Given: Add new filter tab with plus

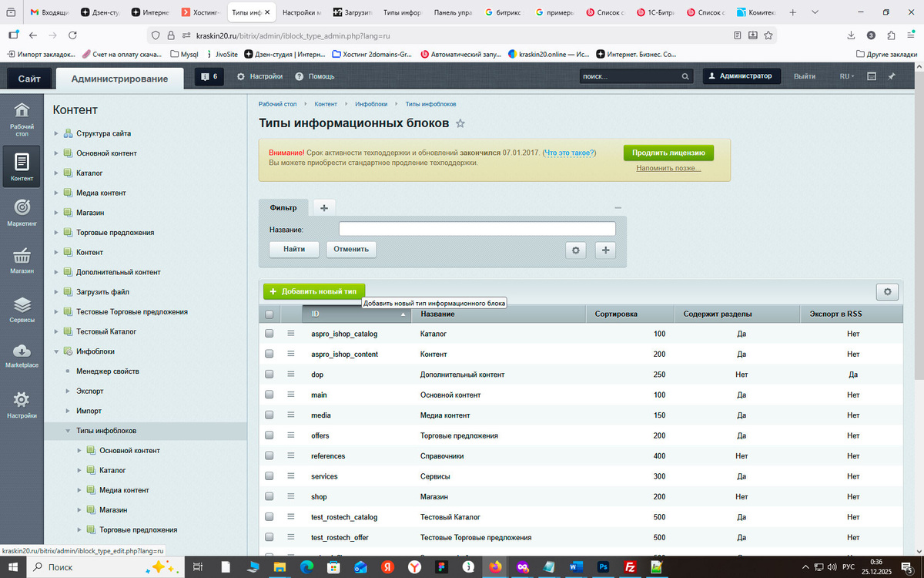Looking at the screenshot, I should (x=323, y=207).
